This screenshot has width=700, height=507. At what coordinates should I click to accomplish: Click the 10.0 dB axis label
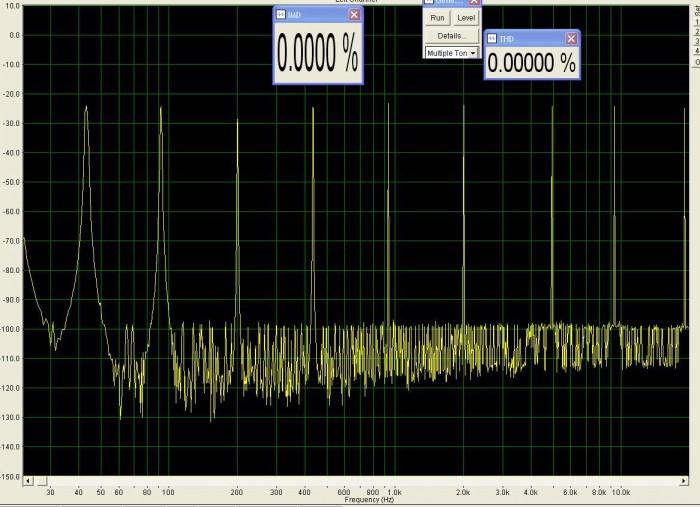(x=12, y=6)
